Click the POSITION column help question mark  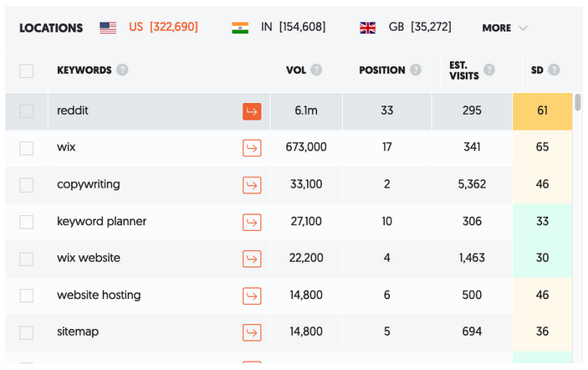point(415,69)
